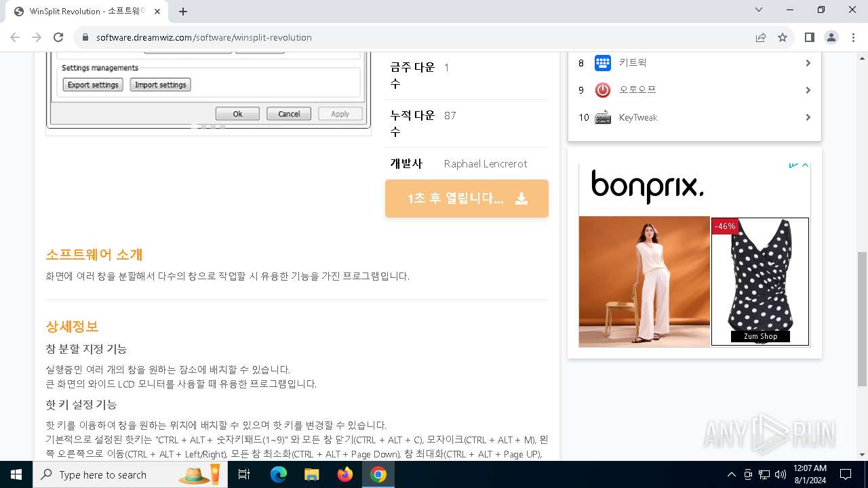
Task: Reload the page
Action: (x=58, y=37)
